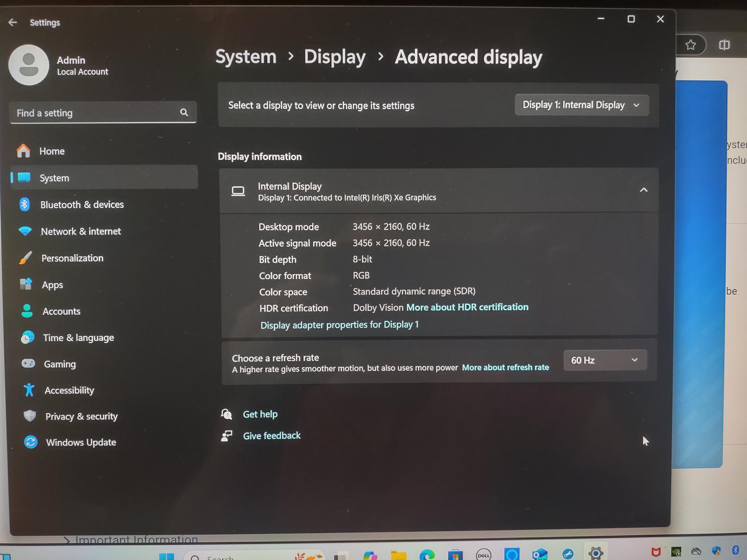The height and width of the screenshot is (560, 747).
Task: Click the Get help link
Action: [260, 414]
